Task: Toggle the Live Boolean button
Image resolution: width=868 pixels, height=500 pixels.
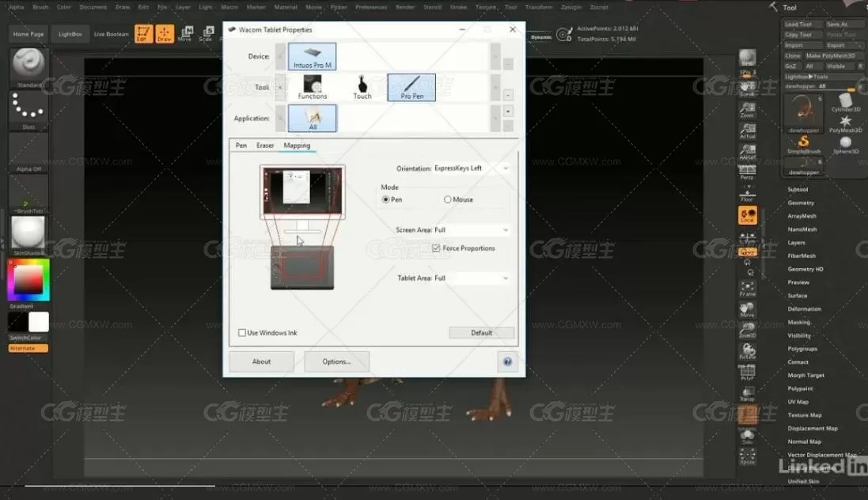Action: [111, 34]
